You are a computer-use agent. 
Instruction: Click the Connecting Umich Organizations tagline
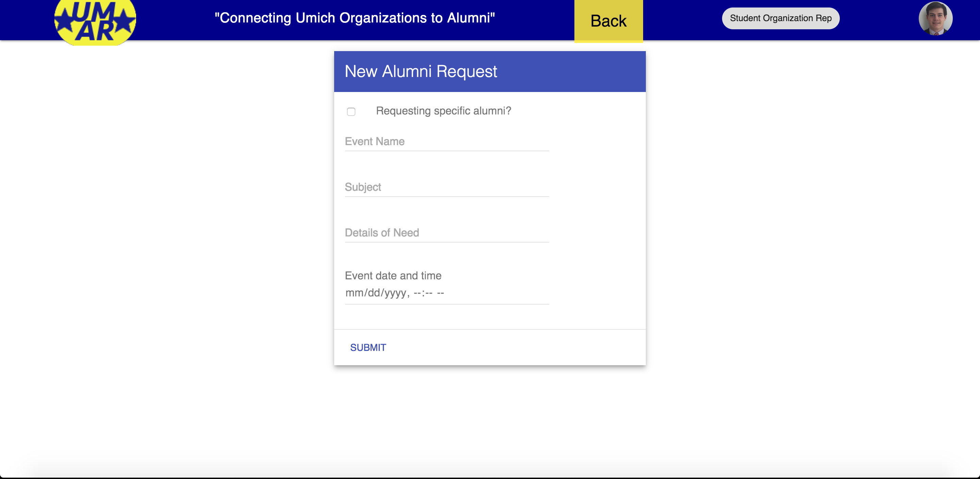[355, 18]
